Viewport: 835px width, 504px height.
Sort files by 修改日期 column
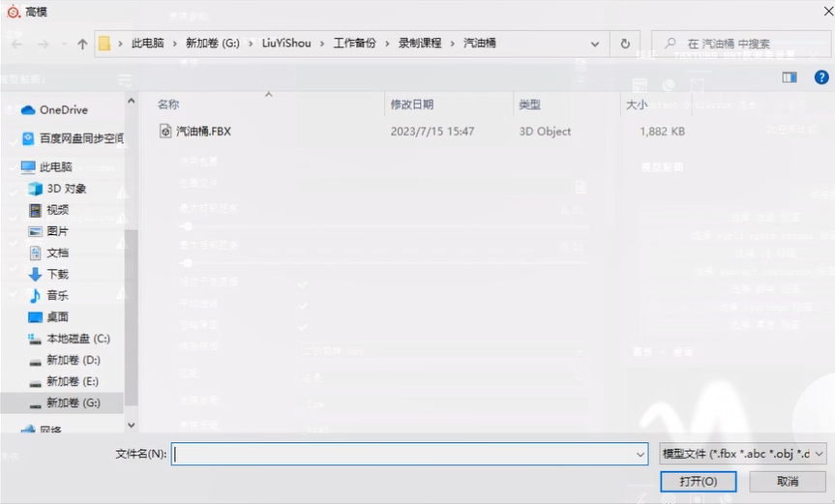[x=411, y=104]
